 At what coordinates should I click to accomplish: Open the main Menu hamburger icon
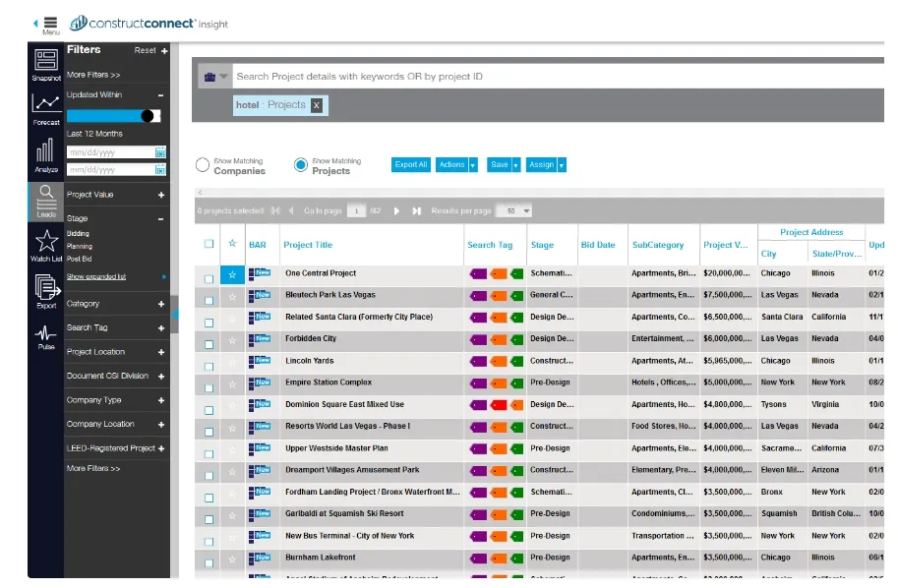pyautogui.click(x=50, y=23)
